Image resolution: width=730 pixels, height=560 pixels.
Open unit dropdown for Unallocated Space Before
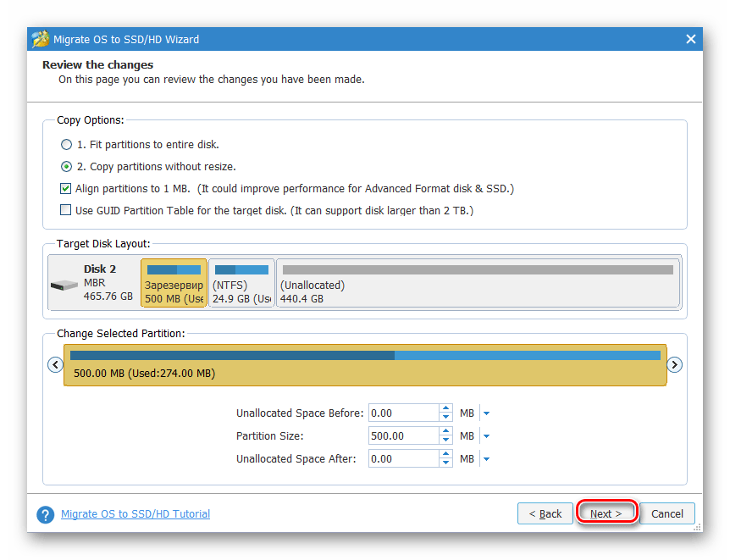(486, 413)
